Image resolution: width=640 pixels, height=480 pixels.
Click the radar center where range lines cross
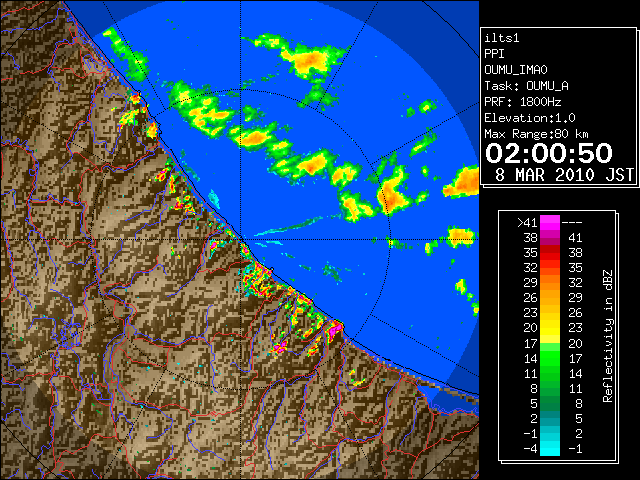click(x=241, y=240)
